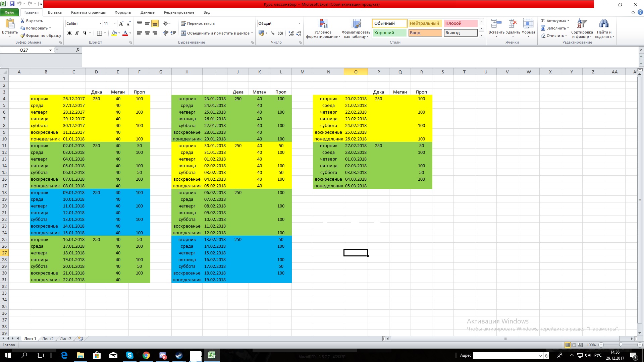Expand the Calibri font name dropdown

[100, 23]
